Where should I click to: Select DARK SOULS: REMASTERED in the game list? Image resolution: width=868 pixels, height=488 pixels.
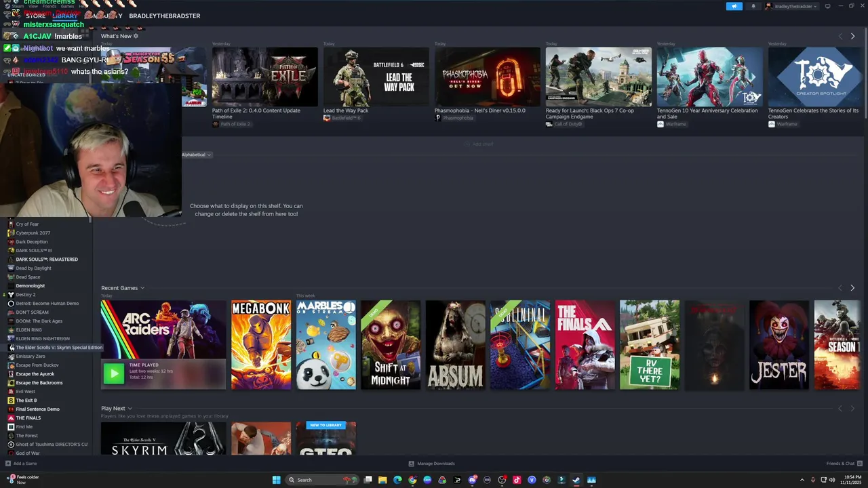pos(47,260)
